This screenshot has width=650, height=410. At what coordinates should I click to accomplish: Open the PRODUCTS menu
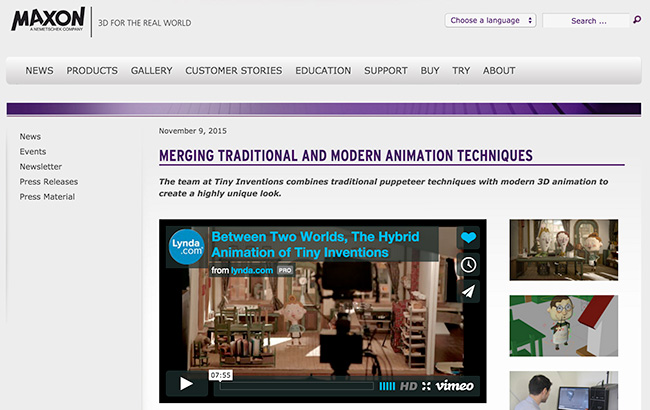pyautogui.click(x=92, y=71)
